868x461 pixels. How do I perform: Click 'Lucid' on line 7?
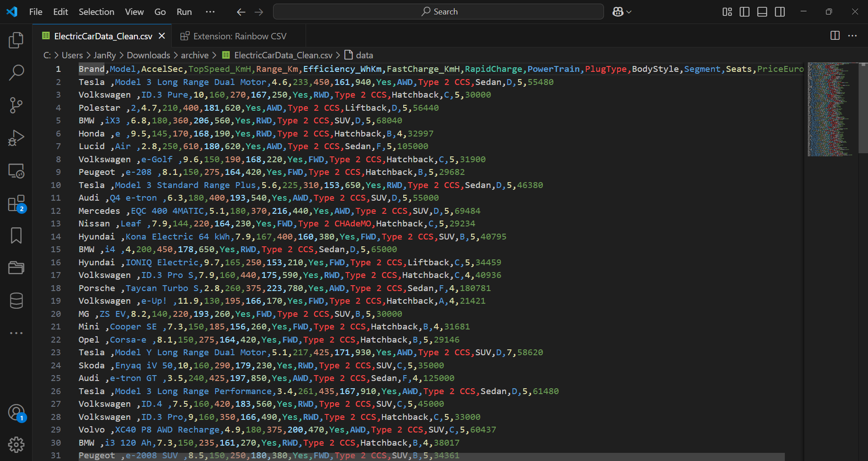tap(91, 146)
